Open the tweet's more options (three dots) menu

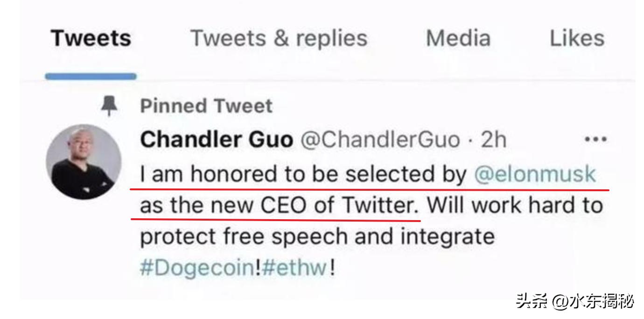point(595,139)
